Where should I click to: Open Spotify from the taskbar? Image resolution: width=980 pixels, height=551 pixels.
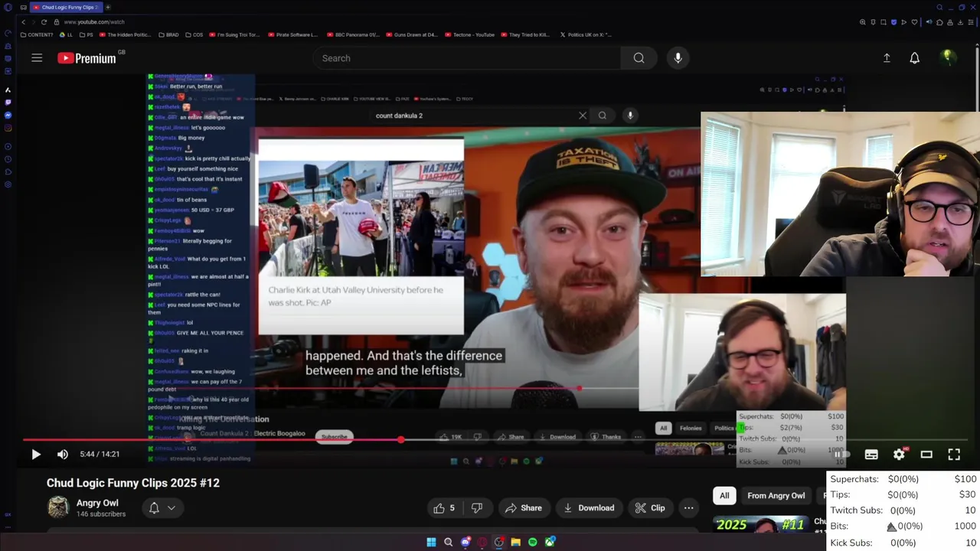(x=533, y=543)
